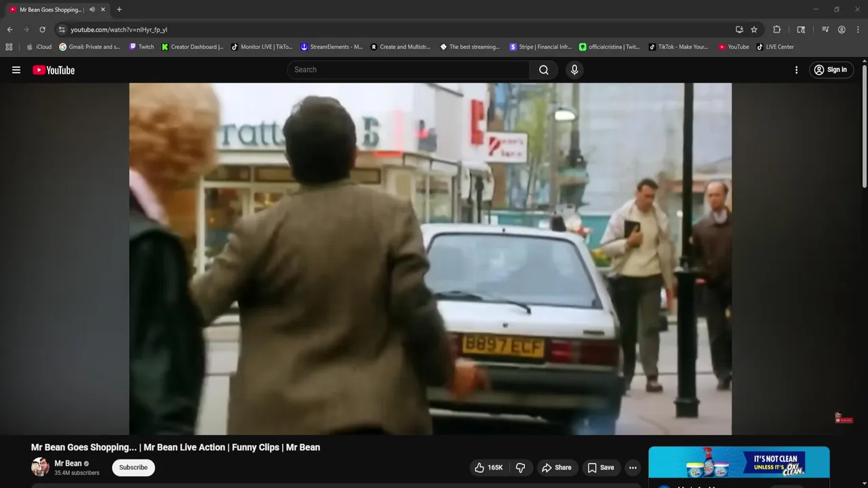Submit search with magnifier button

(544, 70)
